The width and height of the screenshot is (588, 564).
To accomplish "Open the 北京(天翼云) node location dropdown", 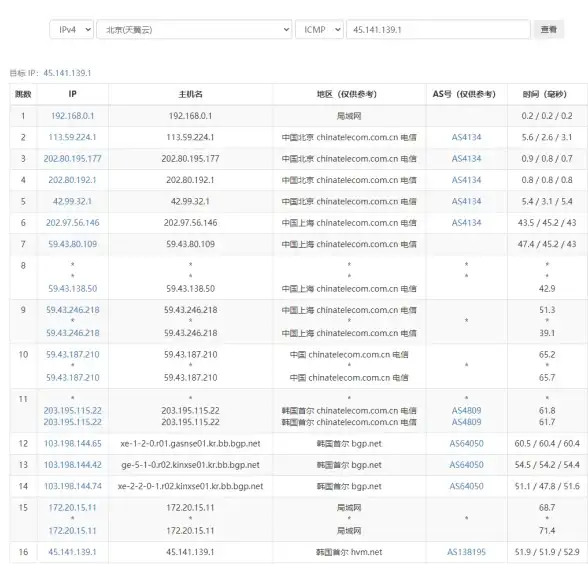I will point(194,29).
